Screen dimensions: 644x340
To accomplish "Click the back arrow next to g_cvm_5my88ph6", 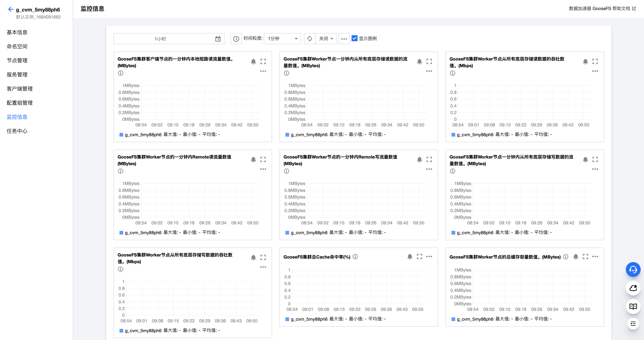I will [11, 9].
